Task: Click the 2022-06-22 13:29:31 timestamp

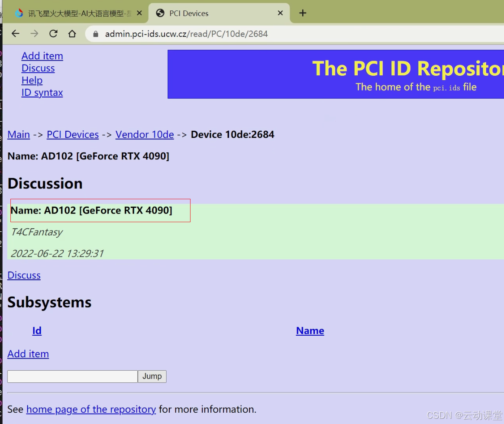Action: click(x=57, y=254)
